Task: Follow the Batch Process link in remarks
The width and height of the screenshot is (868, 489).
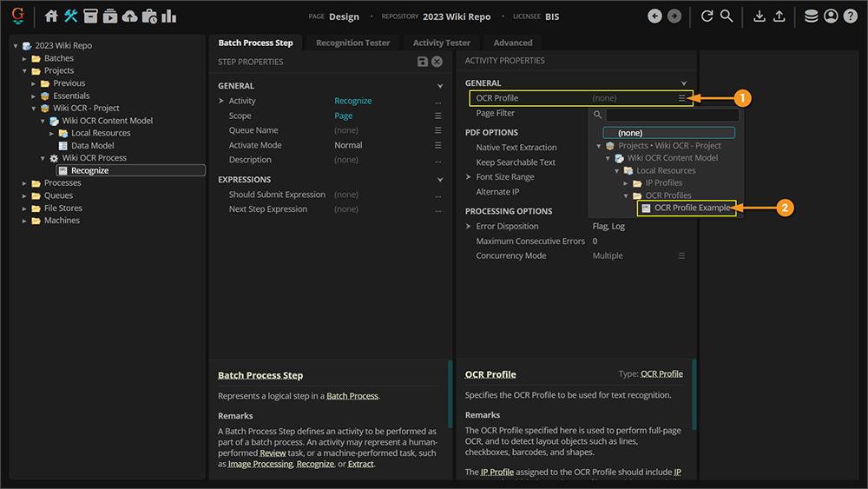Action: [352, 396]
